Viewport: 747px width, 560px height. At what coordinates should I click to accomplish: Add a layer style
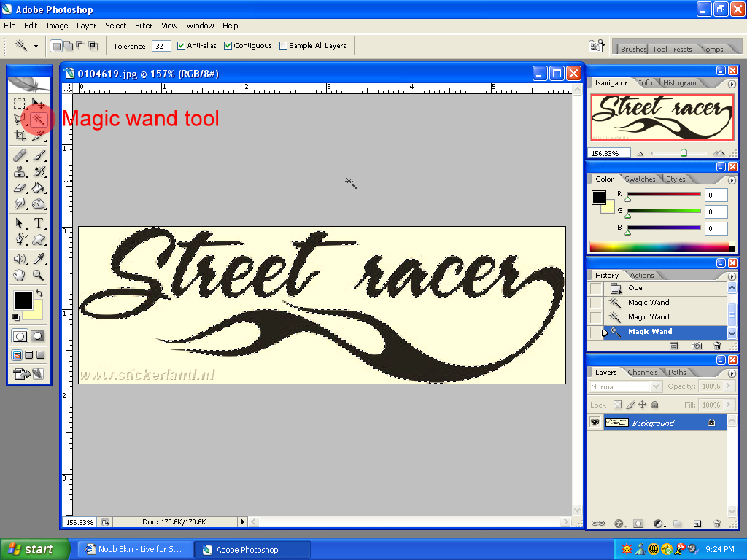[619, 524]
